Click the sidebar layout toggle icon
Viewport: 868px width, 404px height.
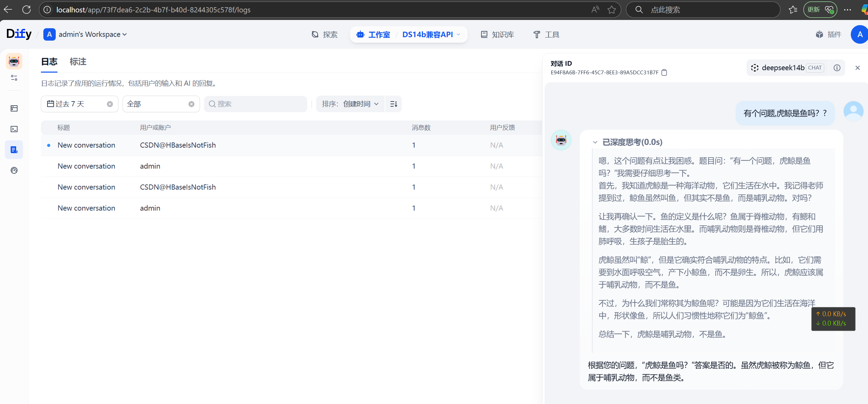point(14,78)
